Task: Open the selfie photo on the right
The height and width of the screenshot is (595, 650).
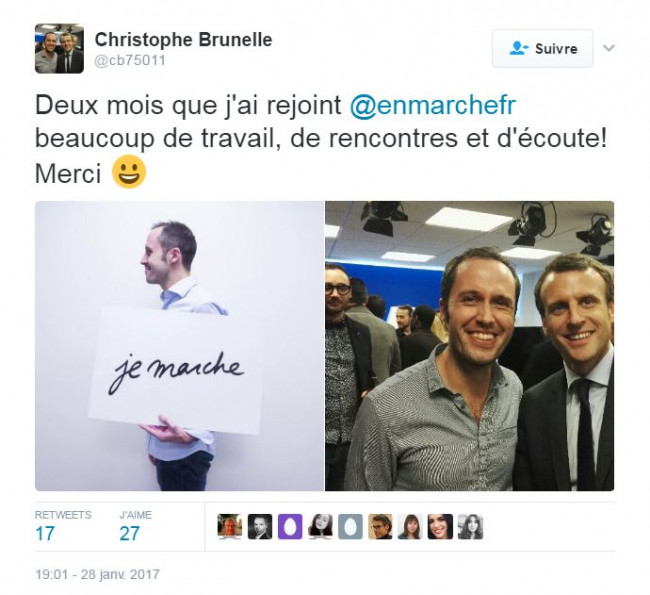Action: 469,346
